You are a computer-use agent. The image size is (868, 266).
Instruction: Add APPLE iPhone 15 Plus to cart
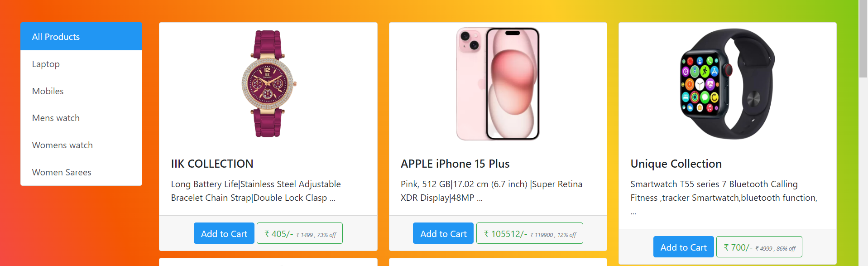point(443,233)
